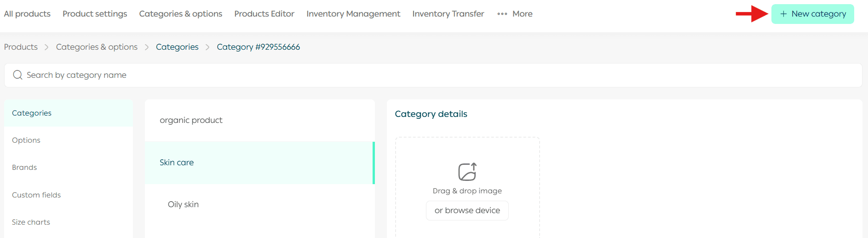Screen dimensions: 868x238
Task: Click the or browse device button
Action: click(467, 210)
